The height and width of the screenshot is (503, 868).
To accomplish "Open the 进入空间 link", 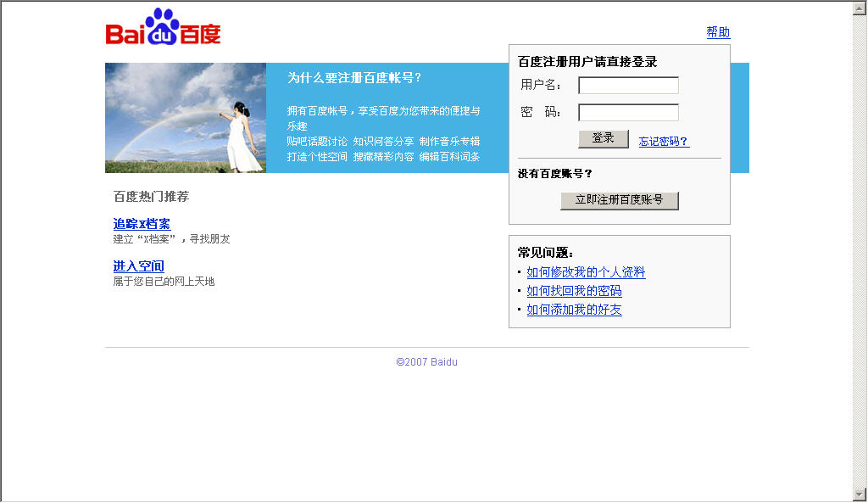I will (x=138, y=266).
